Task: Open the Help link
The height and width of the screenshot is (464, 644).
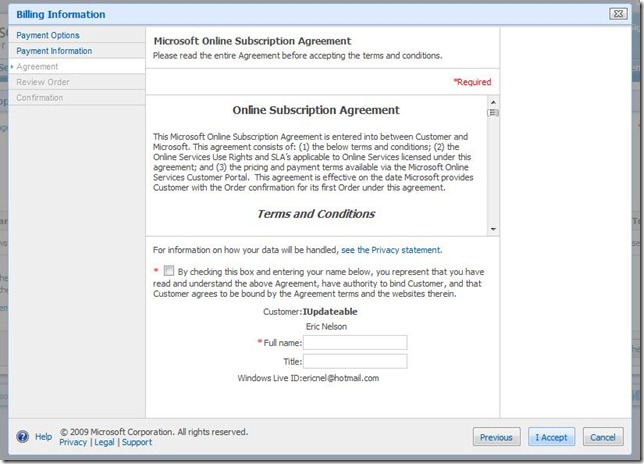Action: tap(43, 436)
